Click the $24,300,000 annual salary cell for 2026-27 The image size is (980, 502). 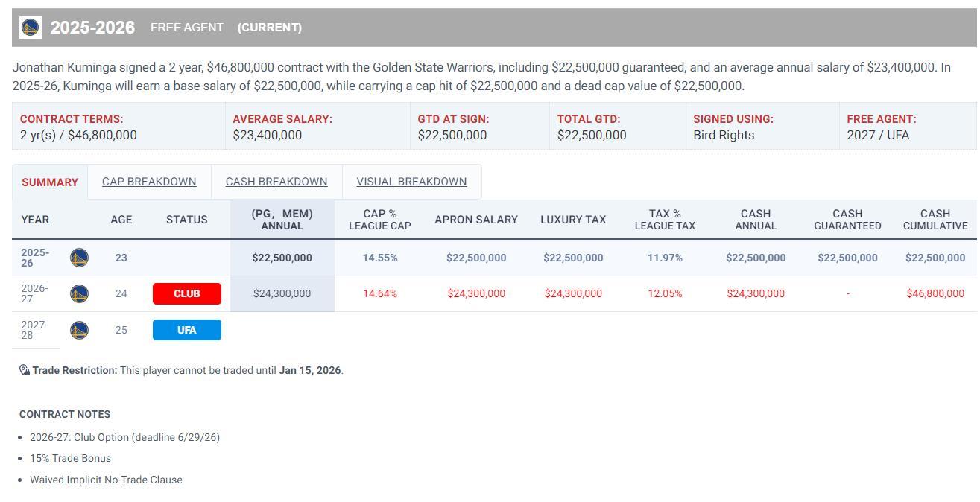(x=282, y=293)
